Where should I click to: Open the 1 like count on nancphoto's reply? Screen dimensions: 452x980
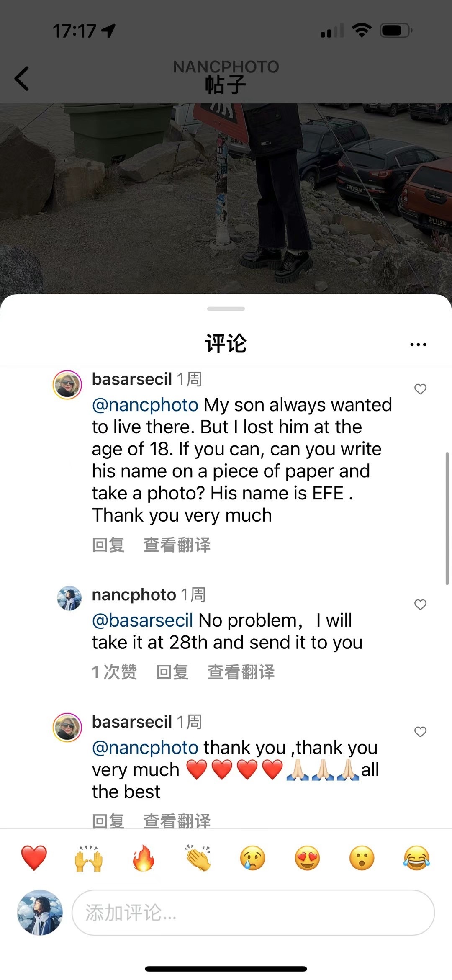tap(114, 672)
